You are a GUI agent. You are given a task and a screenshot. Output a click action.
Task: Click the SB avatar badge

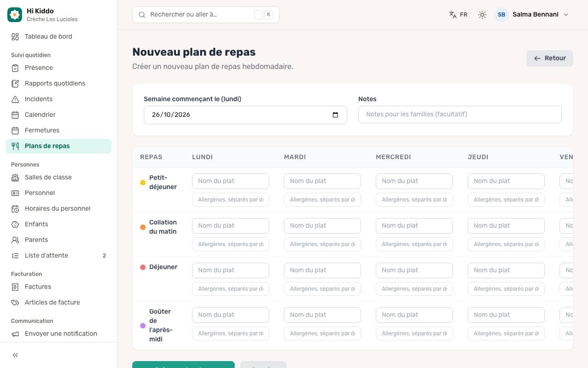[502, 15]
